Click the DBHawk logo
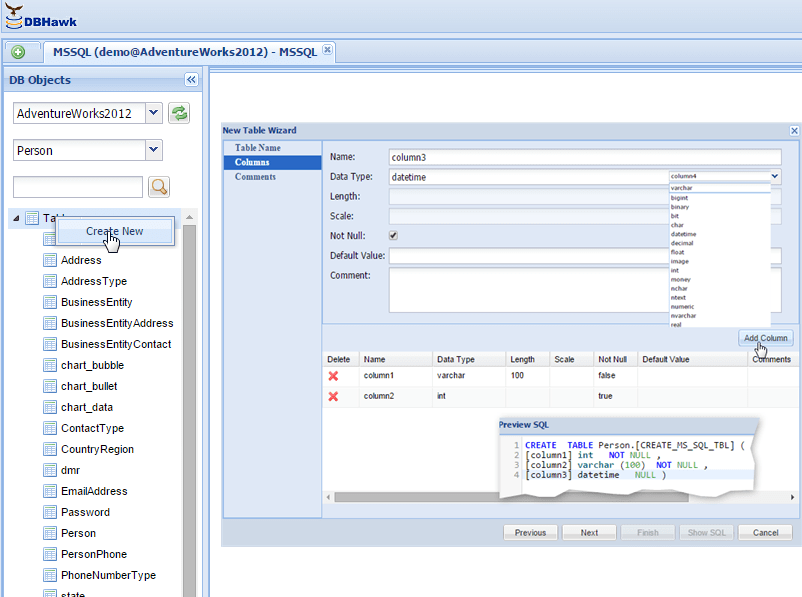Screen dimensions: 802x597 pos(35,17)
